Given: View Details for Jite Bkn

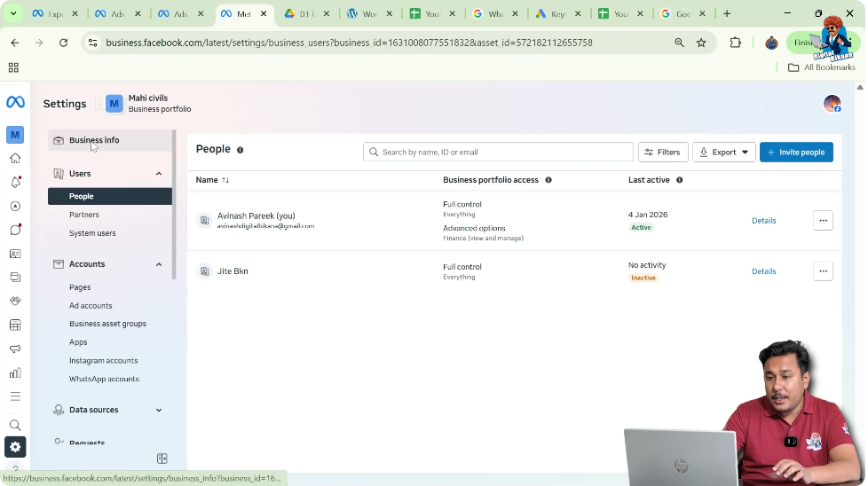Looking at the screenshot, I should point(763,271).
